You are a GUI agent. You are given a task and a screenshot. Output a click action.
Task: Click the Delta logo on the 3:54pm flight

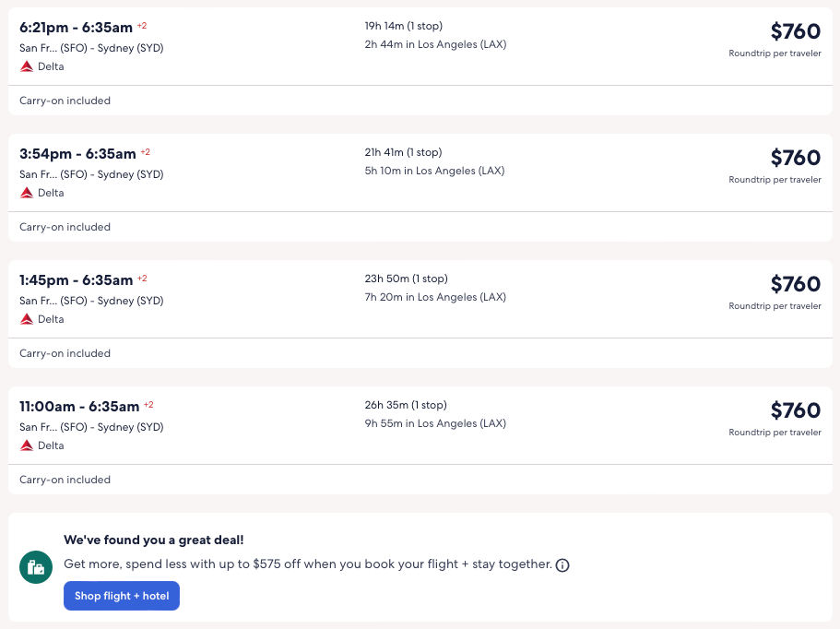(x=26, y=192)
